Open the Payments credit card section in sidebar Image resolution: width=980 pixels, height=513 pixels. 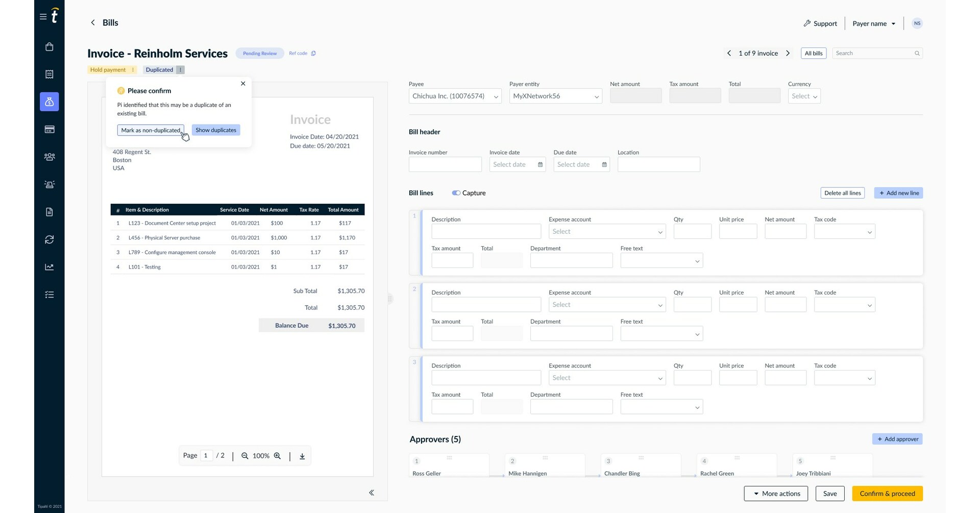pyautogui.click(x=49, y=129)
